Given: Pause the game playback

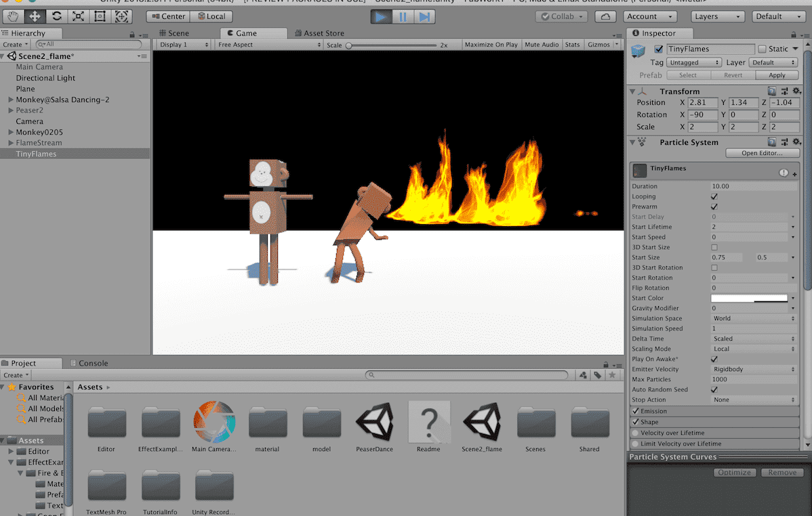Looking at the screenshot, I should point(403,16).
